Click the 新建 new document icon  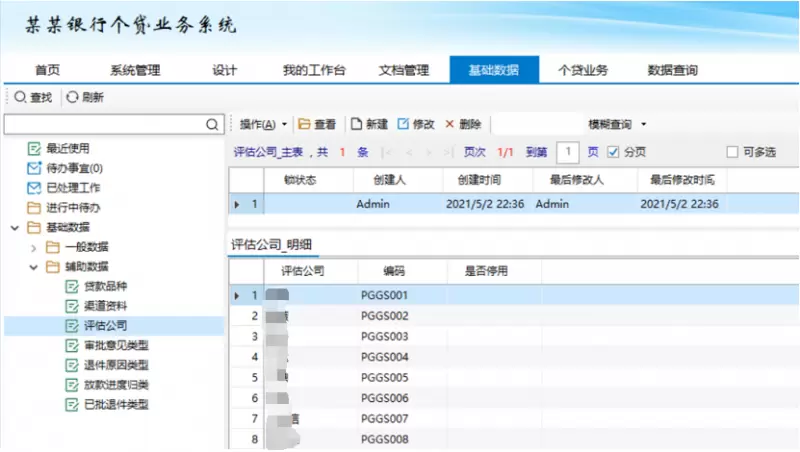pyautogui.click(x=355, y=125)
